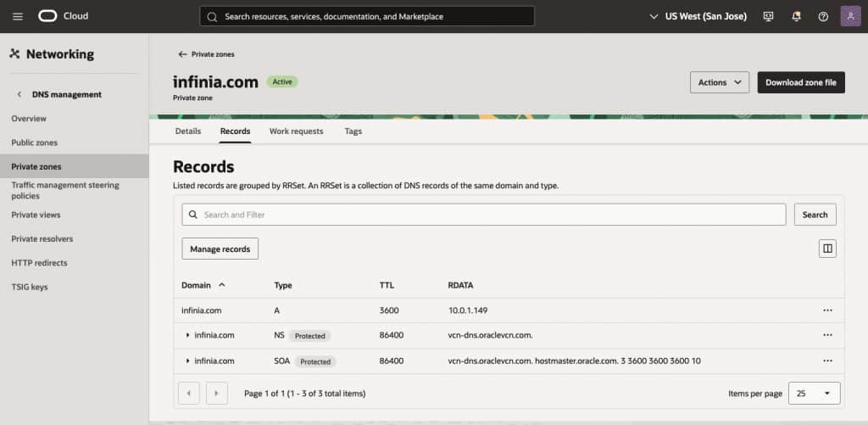Click the Private zones breadcrumb link
The width and height of the screenshot is (868, 425).
point(213,54)
